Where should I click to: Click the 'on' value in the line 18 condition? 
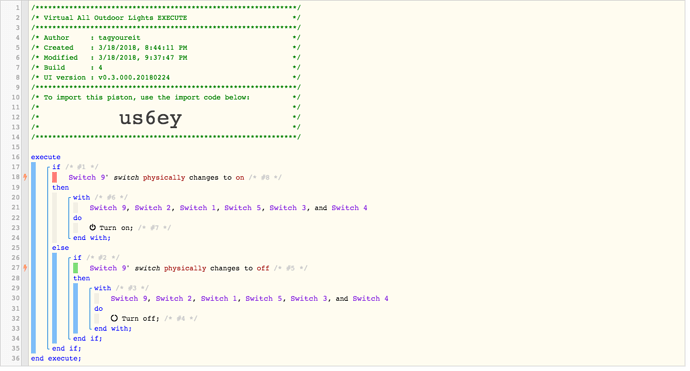240,177
